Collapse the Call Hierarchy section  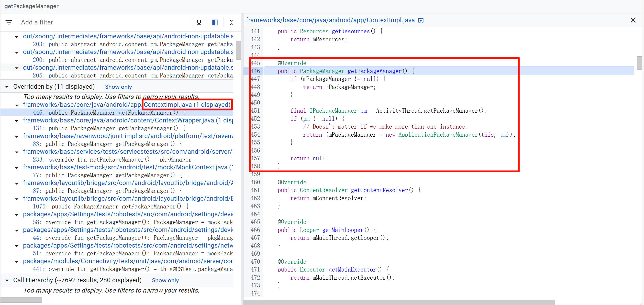point(7,280)
